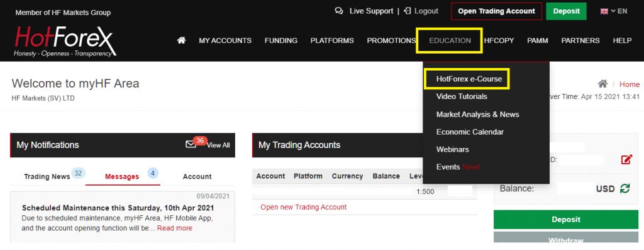Click the top green Deposit button
Image resolution: width=644 pixels, height=250 pixels.
pos(566,11)
